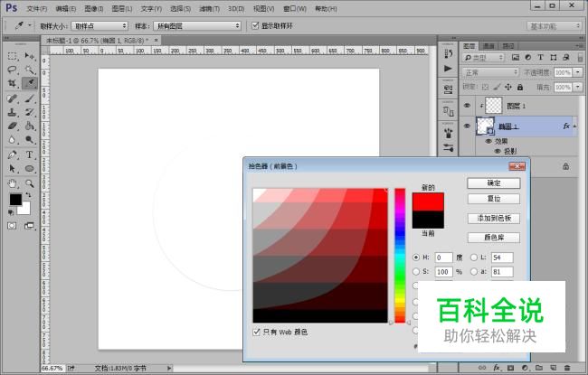Toggle visibility of 投影 effect
This screenshot has height=375, width=588.
[498, 151]
